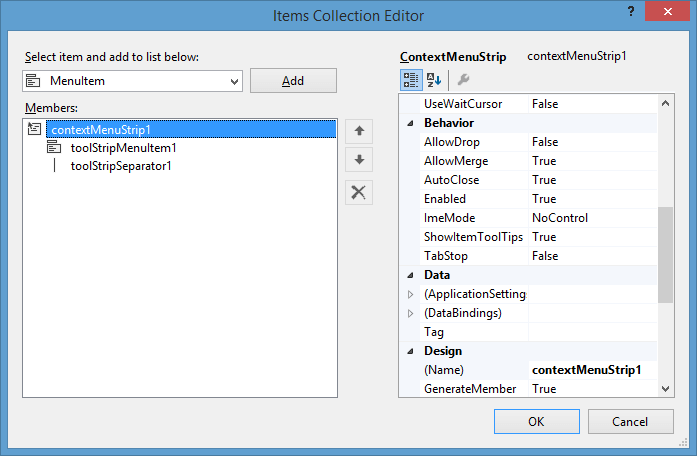Select toolStripMenuItem1 in Members list
697x456 pixels.
(123, 148)
